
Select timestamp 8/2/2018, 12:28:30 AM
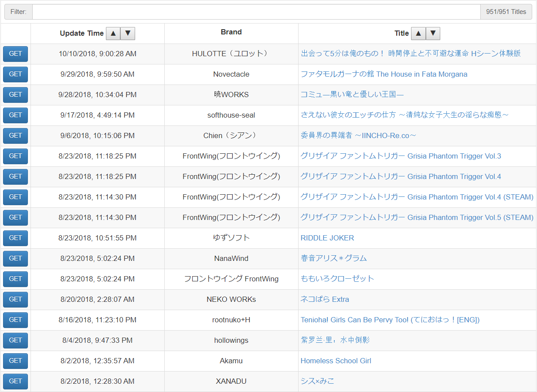(98, 382)
